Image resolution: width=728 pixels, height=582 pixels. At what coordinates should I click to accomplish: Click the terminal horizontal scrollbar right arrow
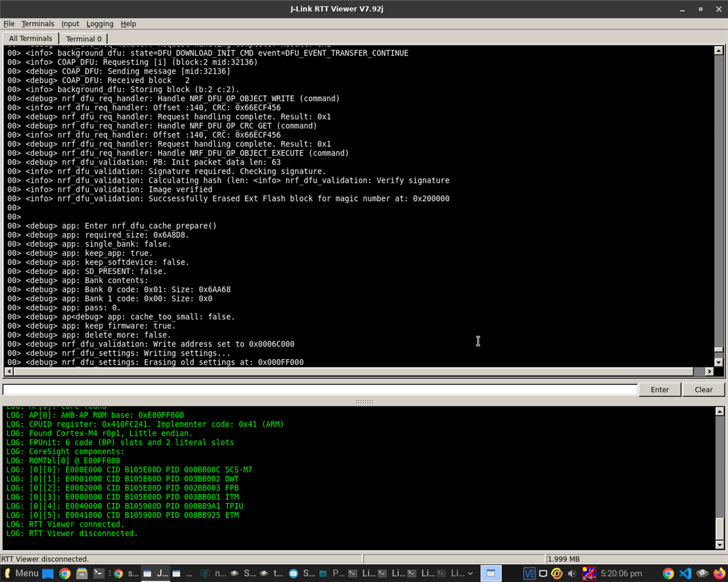709,371
